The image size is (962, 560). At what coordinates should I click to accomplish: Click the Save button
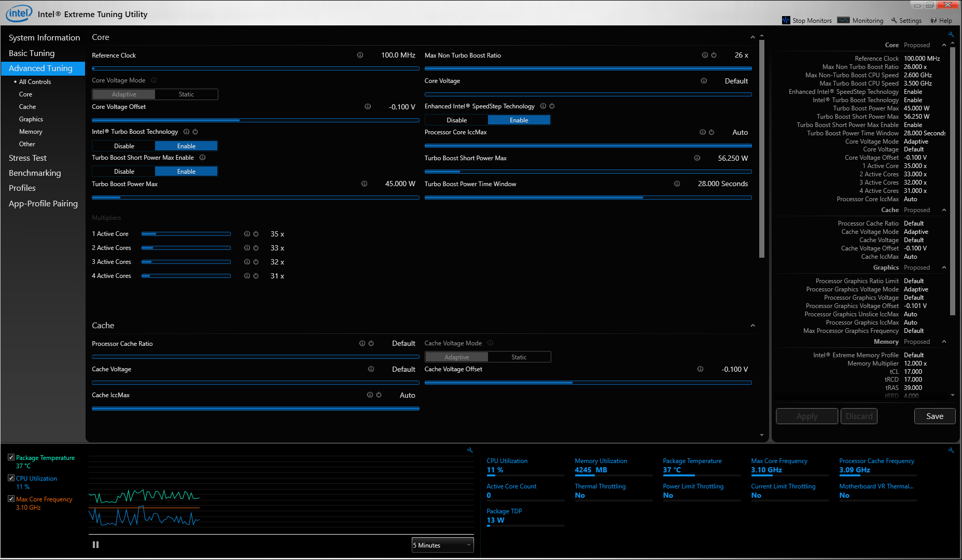tap(935, 416)
